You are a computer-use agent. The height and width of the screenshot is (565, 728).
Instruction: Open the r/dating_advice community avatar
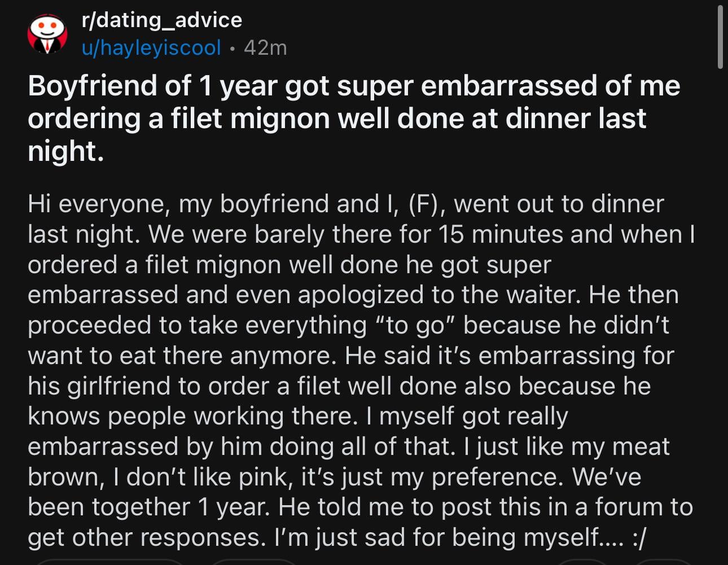point(47,34)
